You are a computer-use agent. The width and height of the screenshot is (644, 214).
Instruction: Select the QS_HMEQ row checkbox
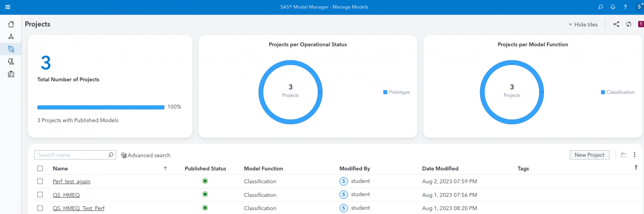pos(40,195)
